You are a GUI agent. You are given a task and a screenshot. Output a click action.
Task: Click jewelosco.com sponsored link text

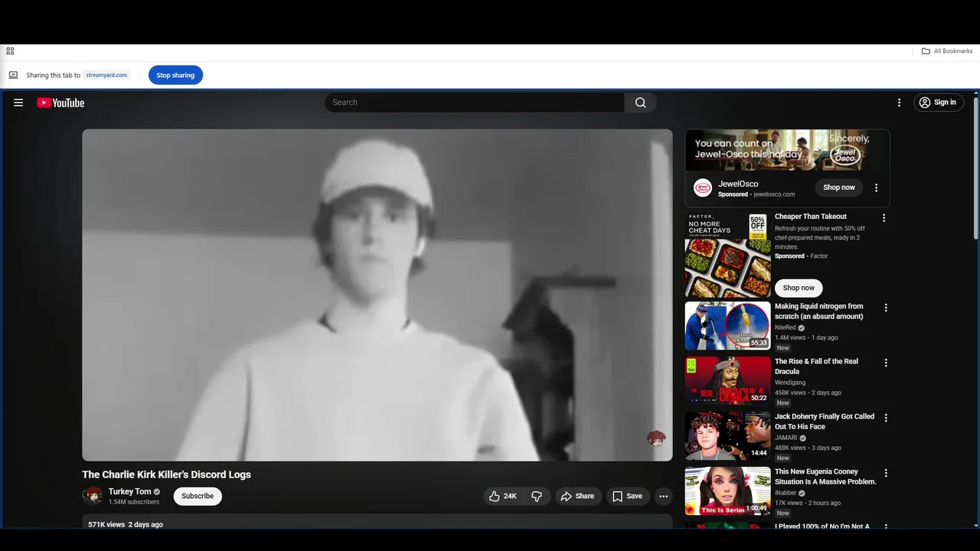774,194
